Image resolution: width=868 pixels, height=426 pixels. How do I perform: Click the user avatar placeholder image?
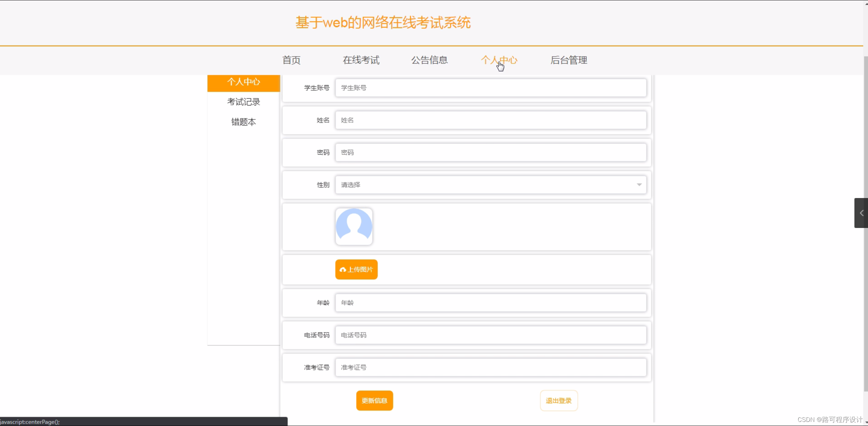(x=354, y=227)
